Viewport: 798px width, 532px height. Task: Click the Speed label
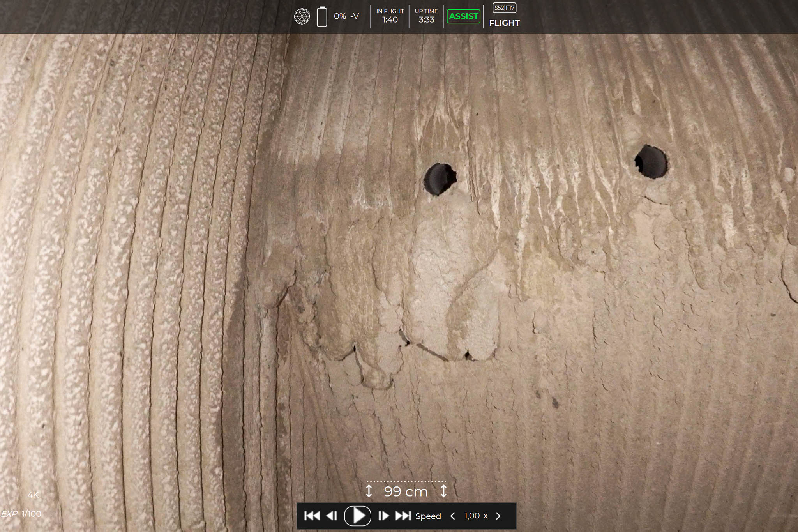point(428,516)
